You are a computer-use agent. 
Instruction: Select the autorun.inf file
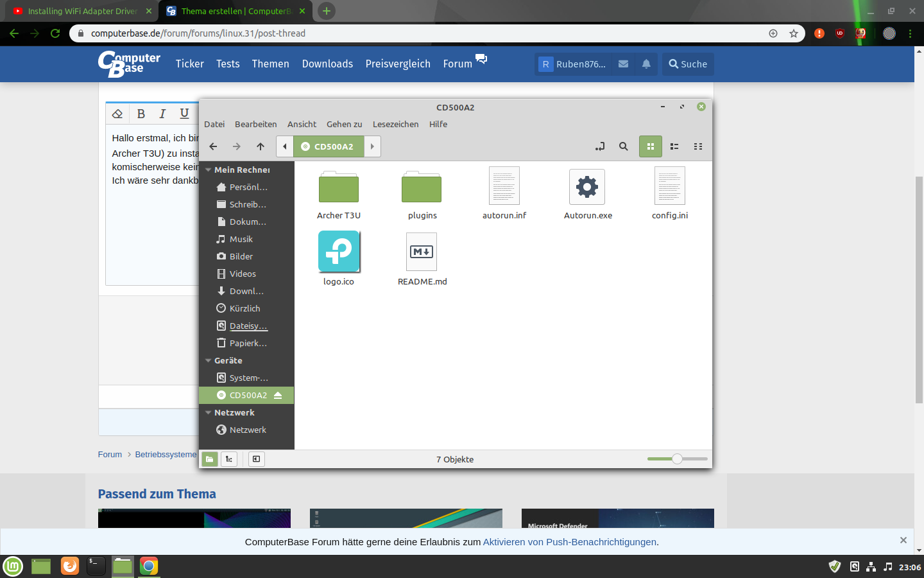click(504, 194)
